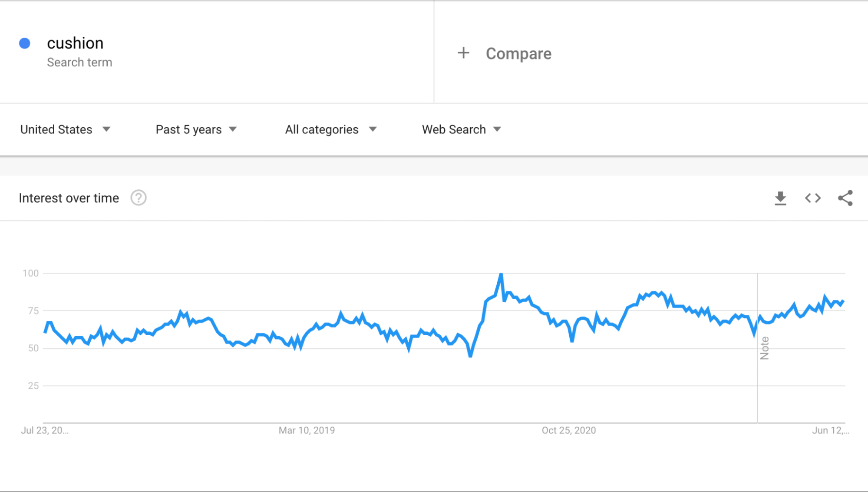This screenshot has width=868, height=492.
Task: Click the 75 value axis label
Action: click(33, 310)
